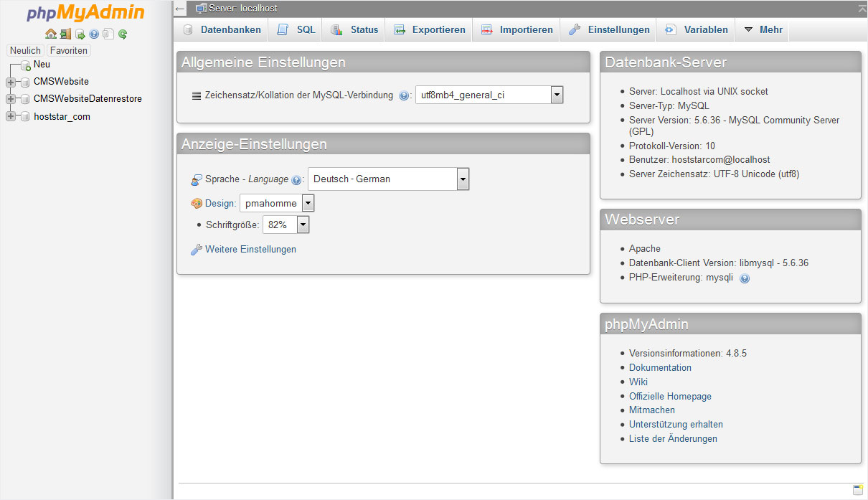Viewport: 868px width, 500px height.
Task: Click the text 'Server-Typ: MySQL'
Action: pos(669,106)
